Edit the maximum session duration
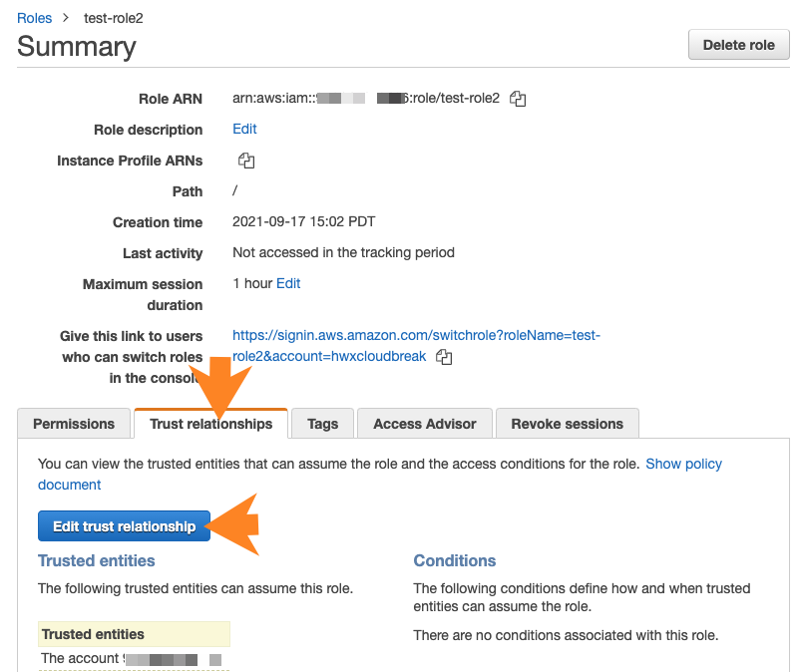The image size is (798, 672). [x=288, y=283]
